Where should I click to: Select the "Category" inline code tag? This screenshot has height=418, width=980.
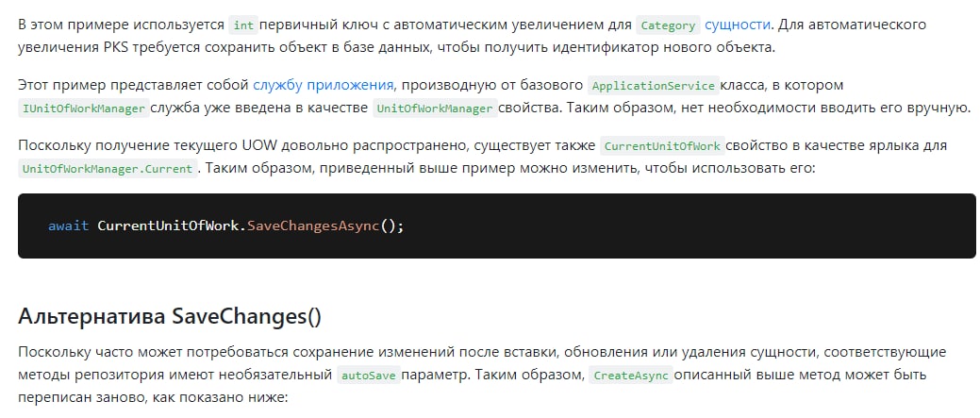667,25
